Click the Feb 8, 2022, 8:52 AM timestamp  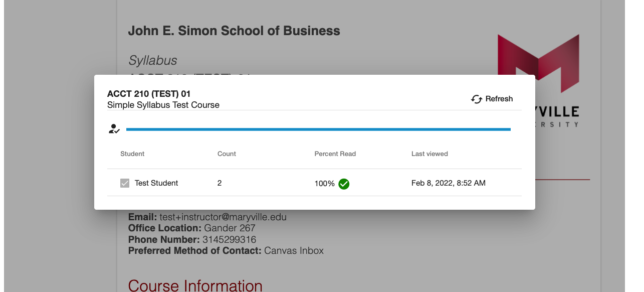pyautogui.click(x=449, y=183)
